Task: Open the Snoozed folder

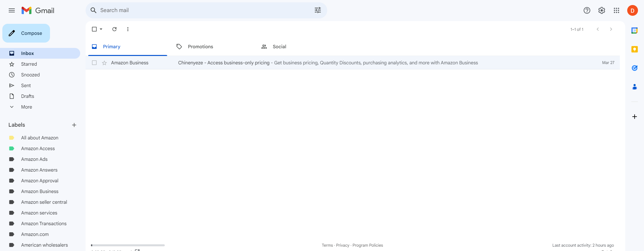Action: click(x=40, y=75)
